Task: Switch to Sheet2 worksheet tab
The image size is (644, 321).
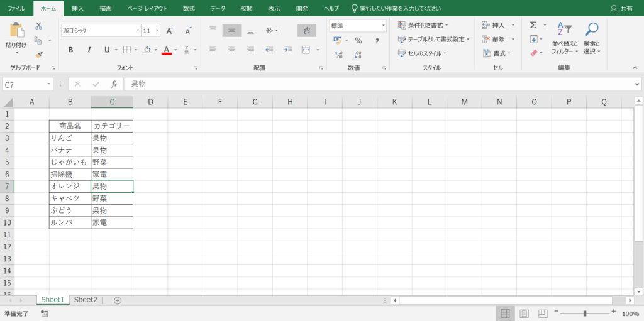Action: [86, 300]
